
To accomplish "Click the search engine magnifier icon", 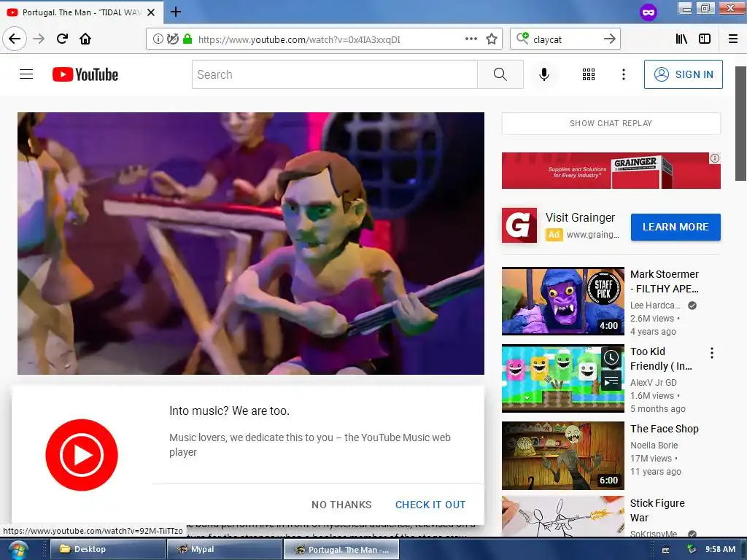I will pos(522,38).
